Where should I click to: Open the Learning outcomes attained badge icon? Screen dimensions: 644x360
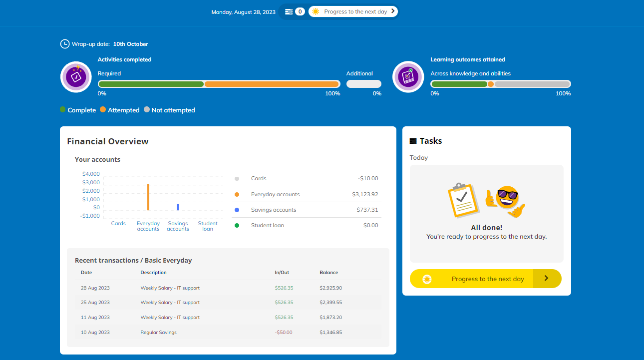(x=408, y=77)
